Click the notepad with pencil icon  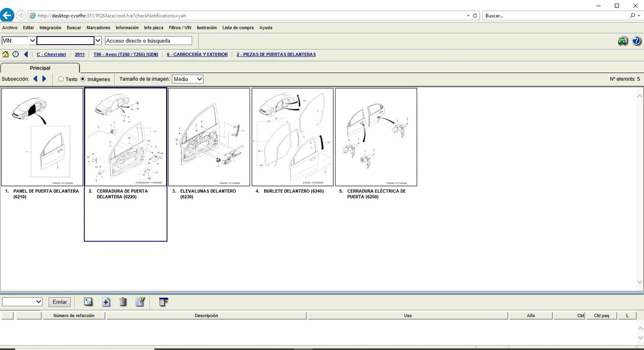click(x=140, y=302)
